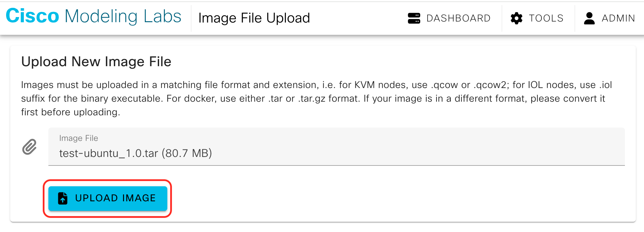Viewport: 644px width, 232px height.
Task: Select the paperclip attachment icon
Action: pyautogui.click(x=30, y=147)
